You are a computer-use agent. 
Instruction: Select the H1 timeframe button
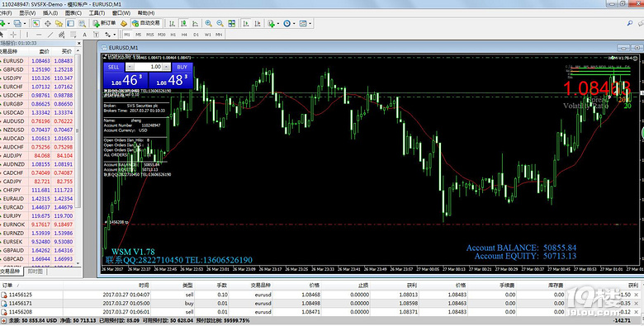coord(173,35)
